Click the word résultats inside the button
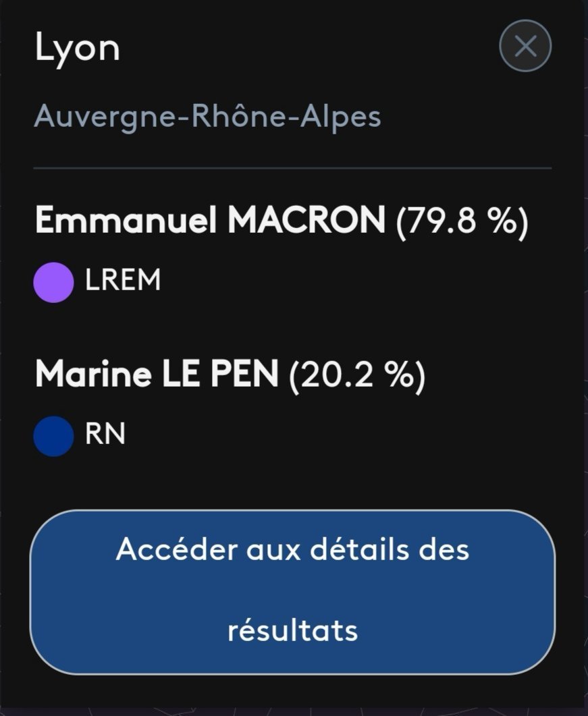Viewport: 588px width, 716px height. click(292, 631)
